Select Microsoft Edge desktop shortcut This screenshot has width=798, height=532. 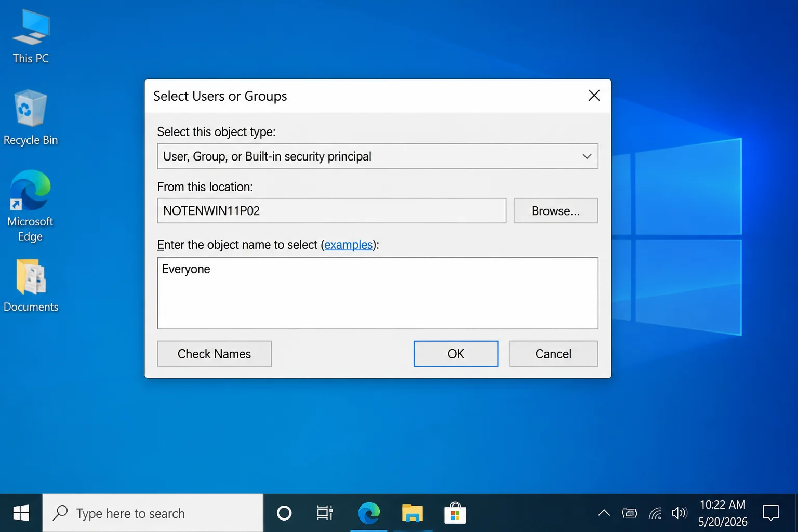(31, 206)
